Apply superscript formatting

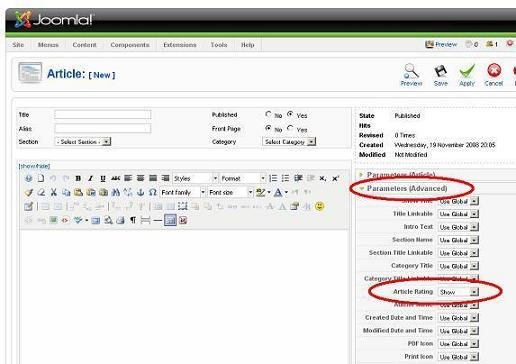tap(335, 179)
